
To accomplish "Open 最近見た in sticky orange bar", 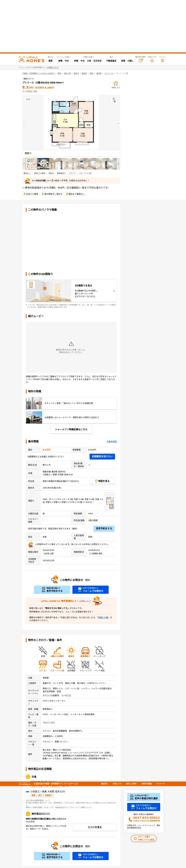I will [105, 784].
